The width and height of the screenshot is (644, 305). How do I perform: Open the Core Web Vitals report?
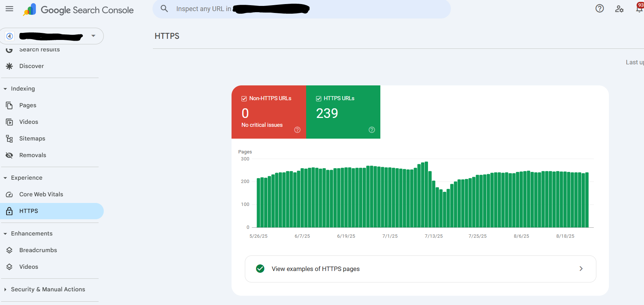(x=41, y=194)
